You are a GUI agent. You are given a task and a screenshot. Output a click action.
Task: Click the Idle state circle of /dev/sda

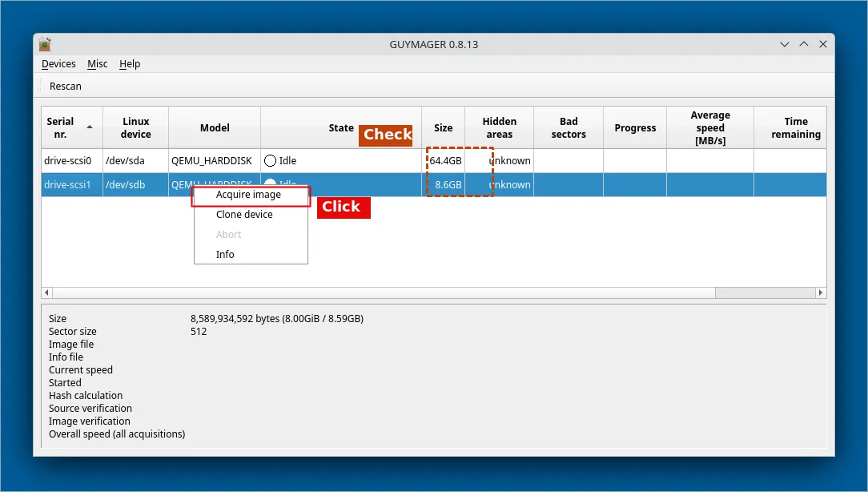[x=270, y=161]
